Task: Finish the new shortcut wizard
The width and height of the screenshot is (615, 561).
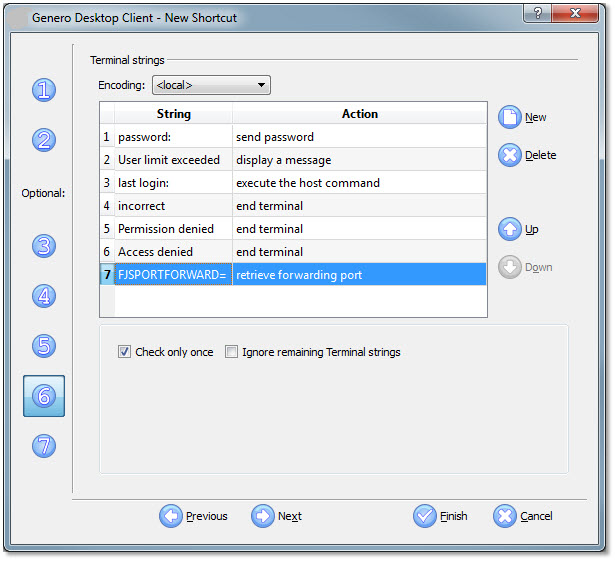Action: [x=440, y=516]
